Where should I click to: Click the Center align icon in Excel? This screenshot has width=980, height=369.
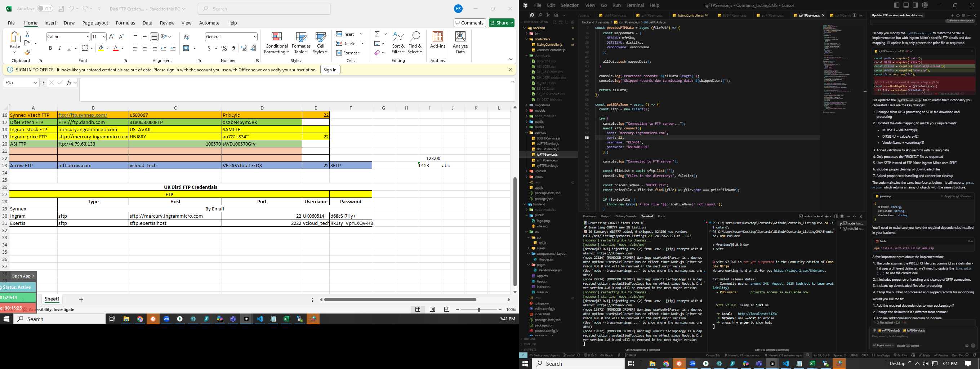coord(144,48)
